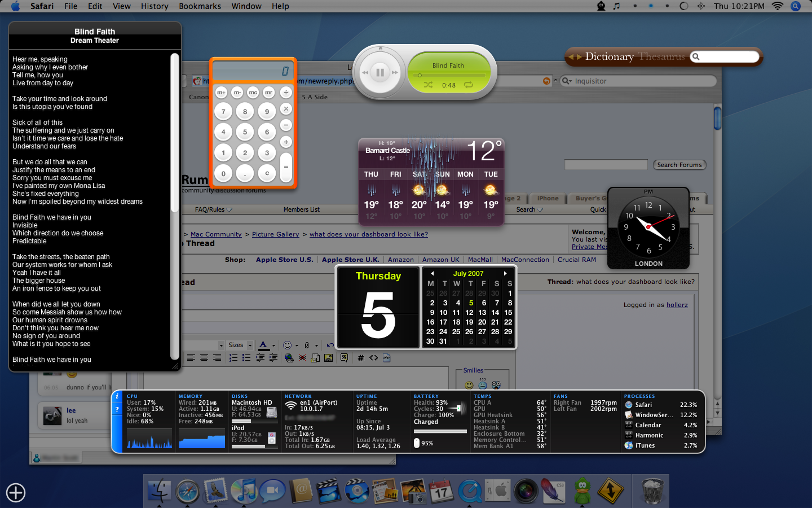
Task: Center-align text in post editor
Action: [x=204, y=358]
